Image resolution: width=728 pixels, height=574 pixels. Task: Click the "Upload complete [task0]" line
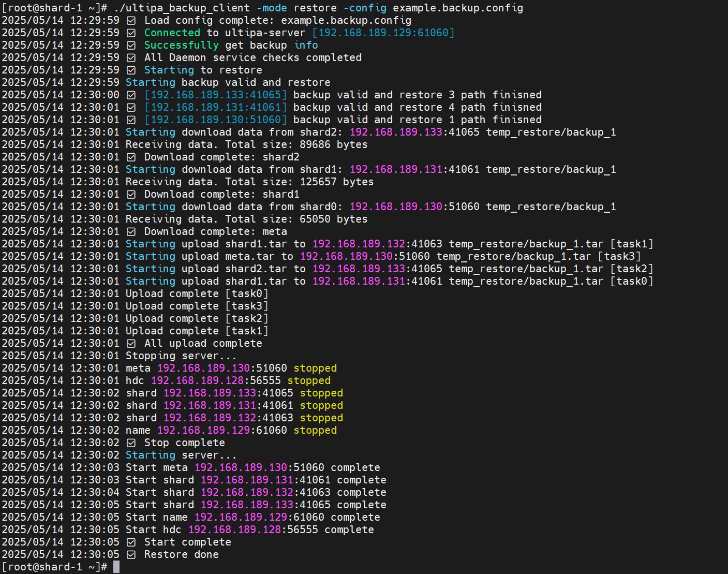point(197,293)
